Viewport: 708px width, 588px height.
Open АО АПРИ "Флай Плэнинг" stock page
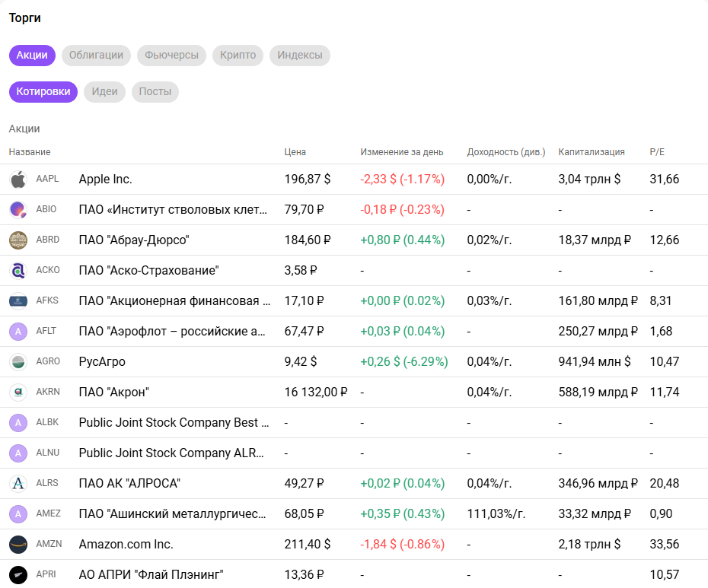(x=151, y=574)
